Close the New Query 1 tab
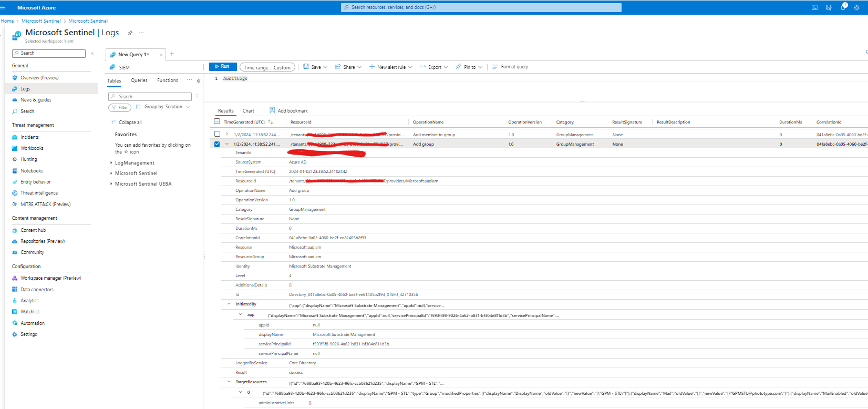Image resolution: width=868 pixels, height=409 pixels. click(161, 55)
